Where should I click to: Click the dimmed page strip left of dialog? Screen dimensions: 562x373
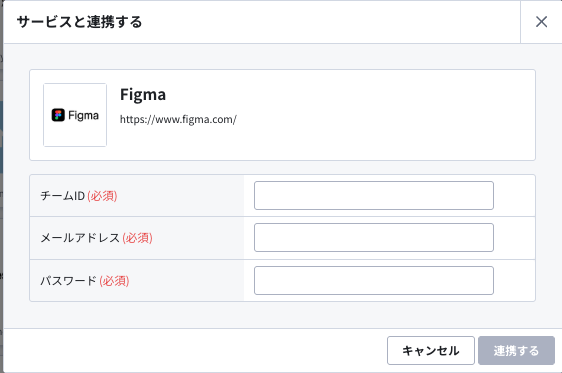click(x=1, y=186)
